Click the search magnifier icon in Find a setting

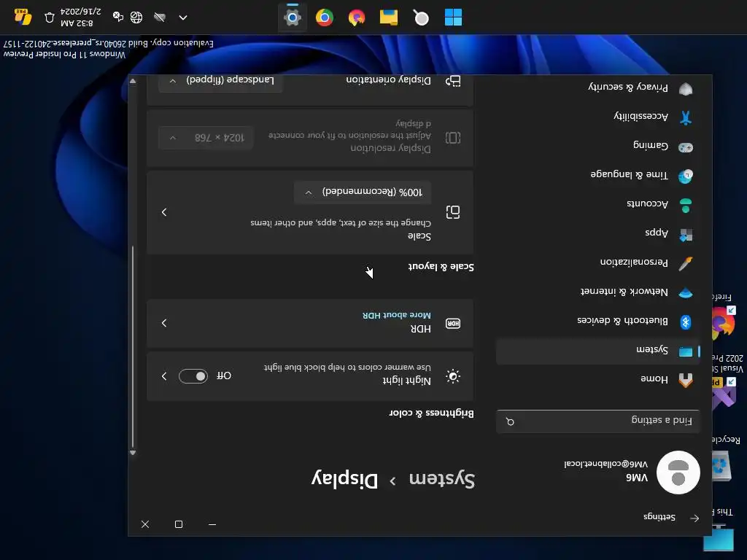click(510, 422)
